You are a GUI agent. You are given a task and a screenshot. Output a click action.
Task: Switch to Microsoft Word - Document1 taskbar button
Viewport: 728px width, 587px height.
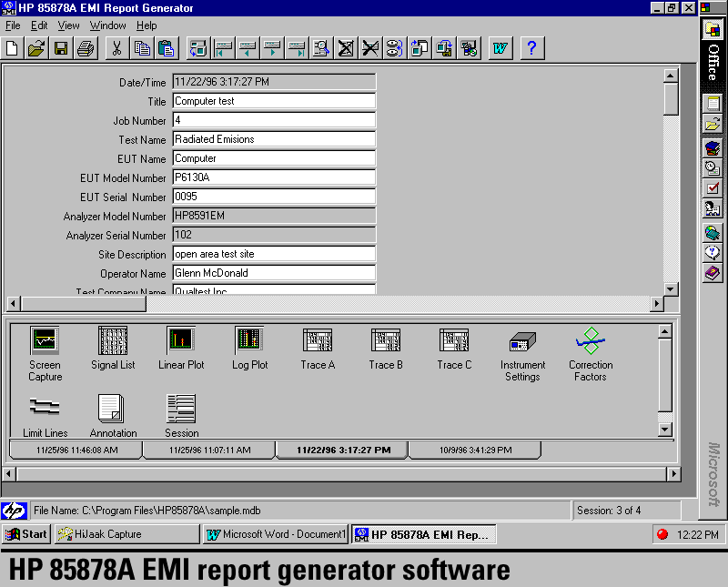point(276,534)
